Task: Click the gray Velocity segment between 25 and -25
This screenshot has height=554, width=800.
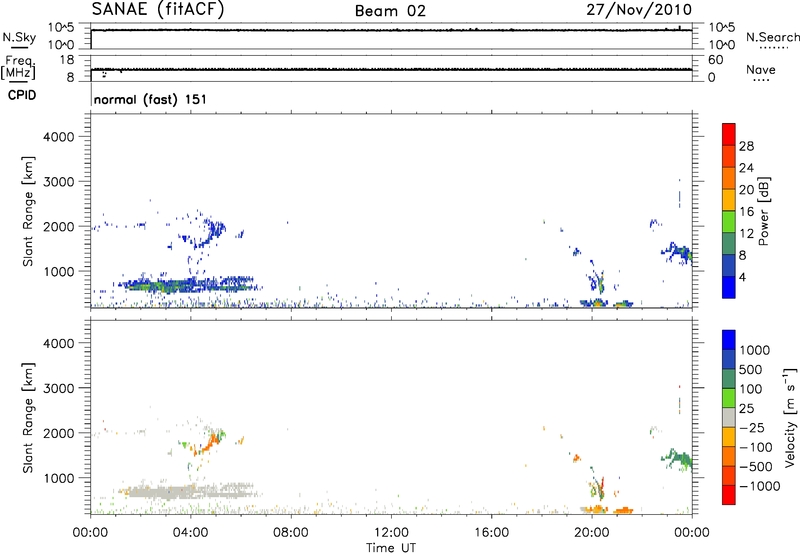Action: [x=729, y=417]
